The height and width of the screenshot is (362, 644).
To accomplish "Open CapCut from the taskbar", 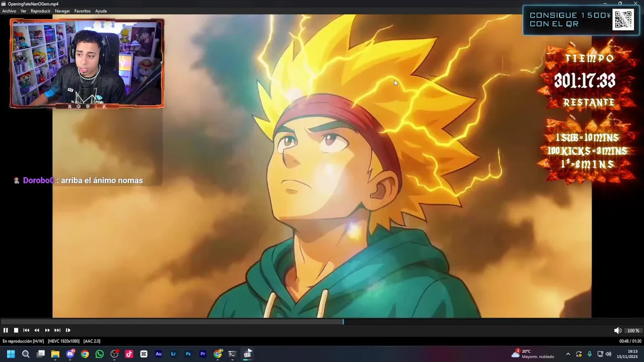I will 144,354.
